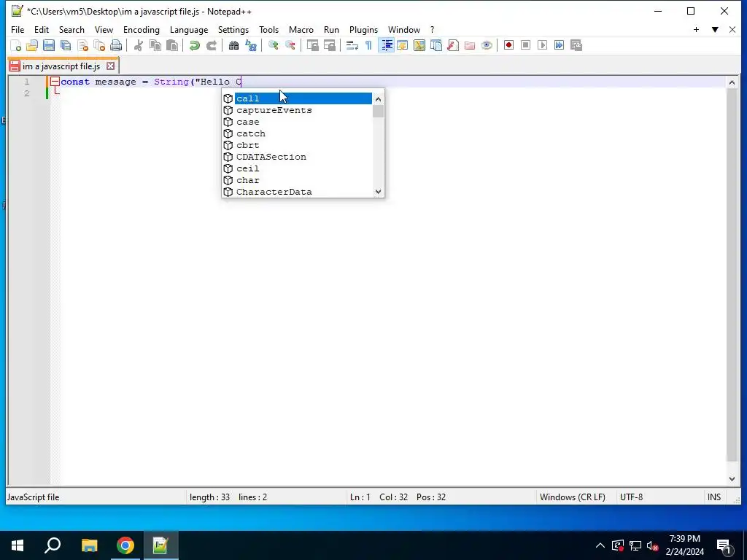Click editor vertical scrollbar down arrow
The height and width of the screenshot is (560, 747).
732,479
